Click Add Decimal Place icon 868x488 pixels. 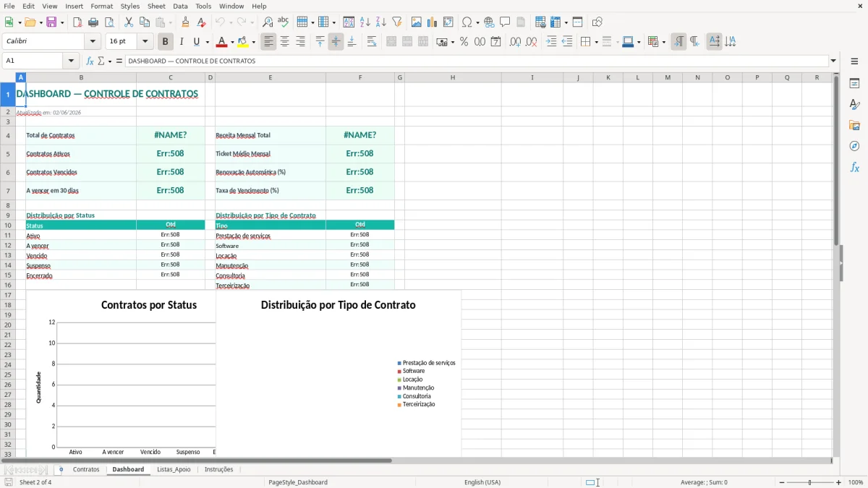coord(515,42)
